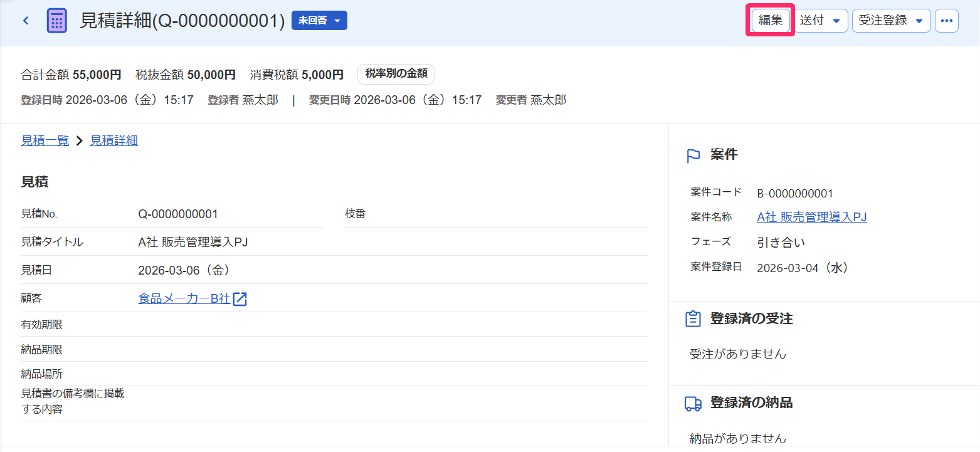
Task: Expand the 送付 dropdown button
Action: (x=821, y=21)
